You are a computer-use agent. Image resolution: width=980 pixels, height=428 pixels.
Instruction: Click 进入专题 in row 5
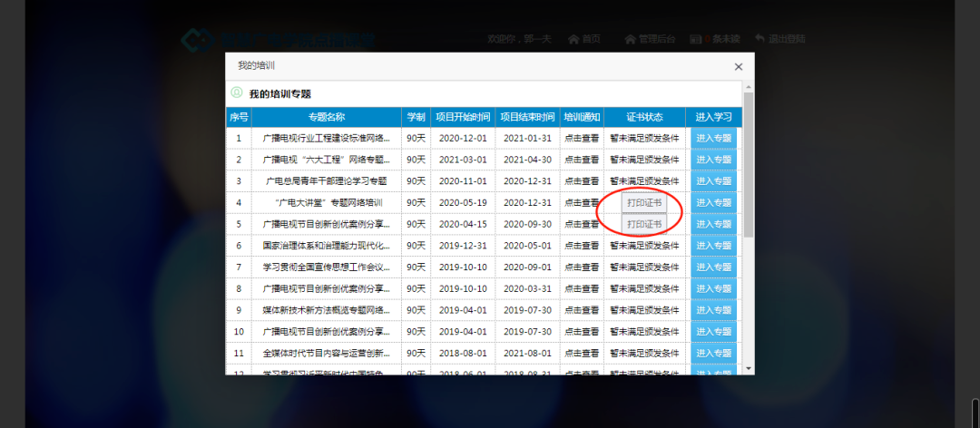click(x=714, y=224)
